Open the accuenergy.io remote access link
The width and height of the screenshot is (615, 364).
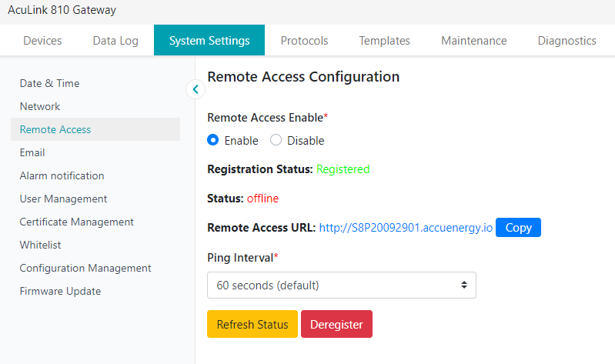(x=406, y=228)
